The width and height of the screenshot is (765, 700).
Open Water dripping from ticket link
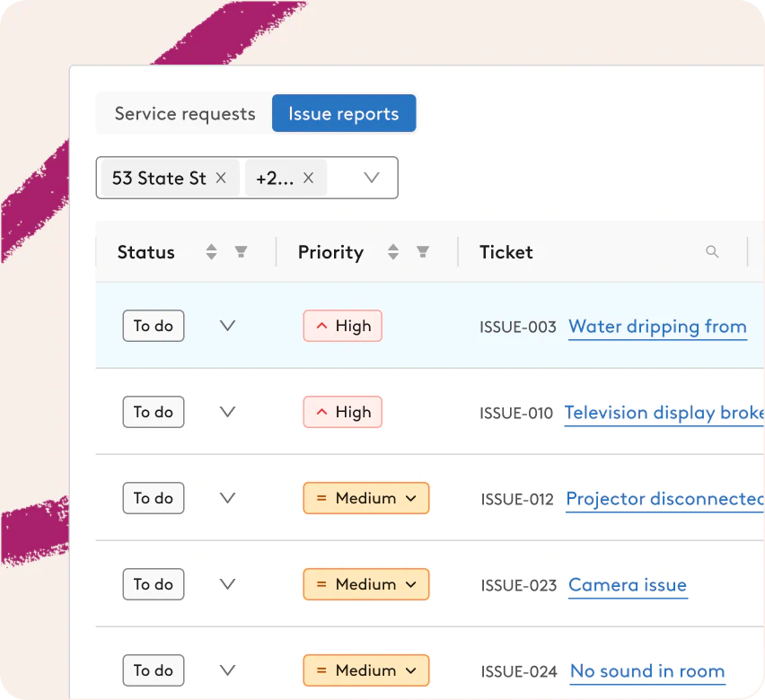point(657,327)
